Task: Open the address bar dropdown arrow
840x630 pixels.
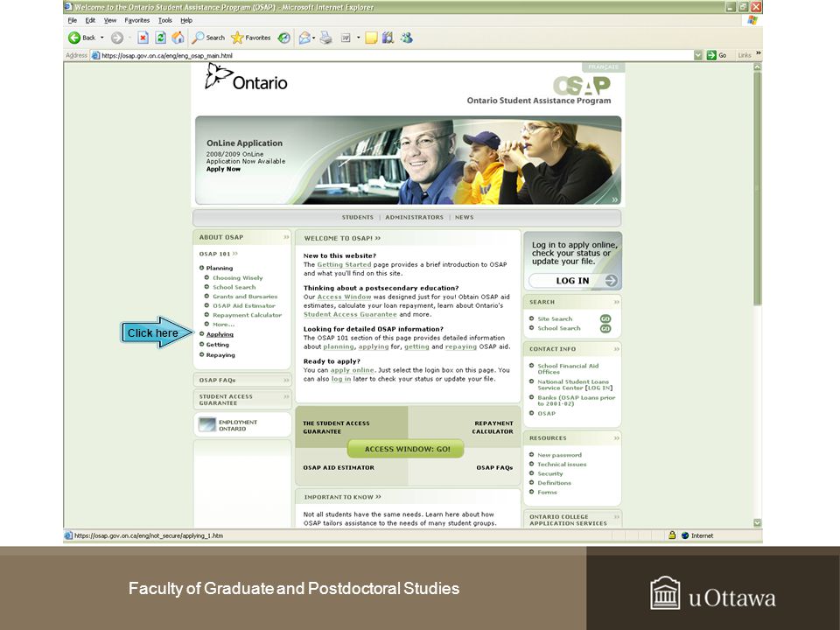Action: click(697, 55)
